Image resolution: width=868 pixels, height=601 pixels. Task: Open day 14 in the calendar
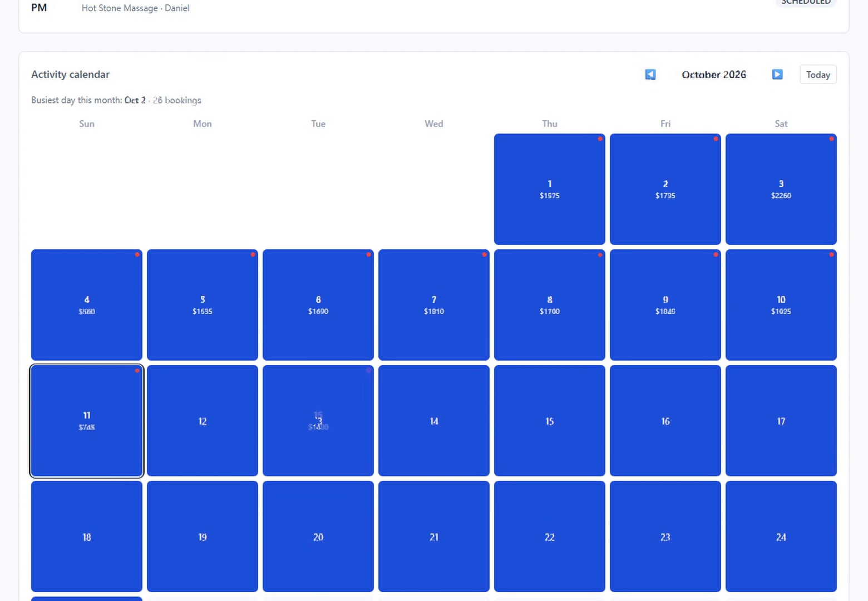coord(434,421)
